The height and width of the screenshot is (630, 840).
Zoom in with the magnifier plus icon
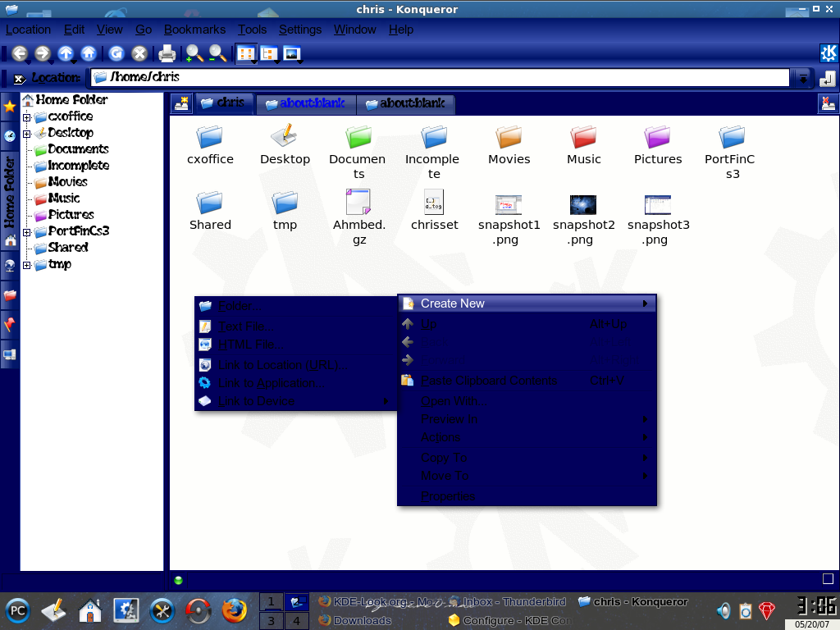194,53
